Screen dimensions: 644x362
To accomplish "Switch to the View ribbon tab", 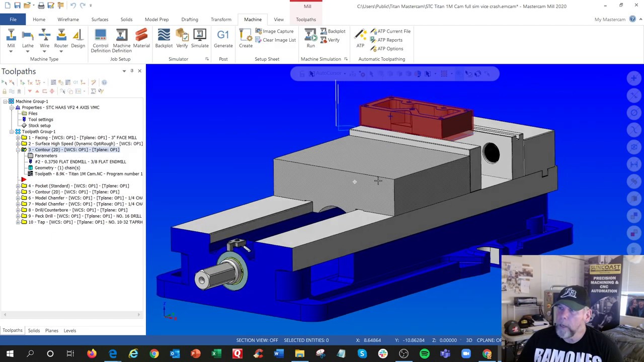I will click(x=279, y=20).
